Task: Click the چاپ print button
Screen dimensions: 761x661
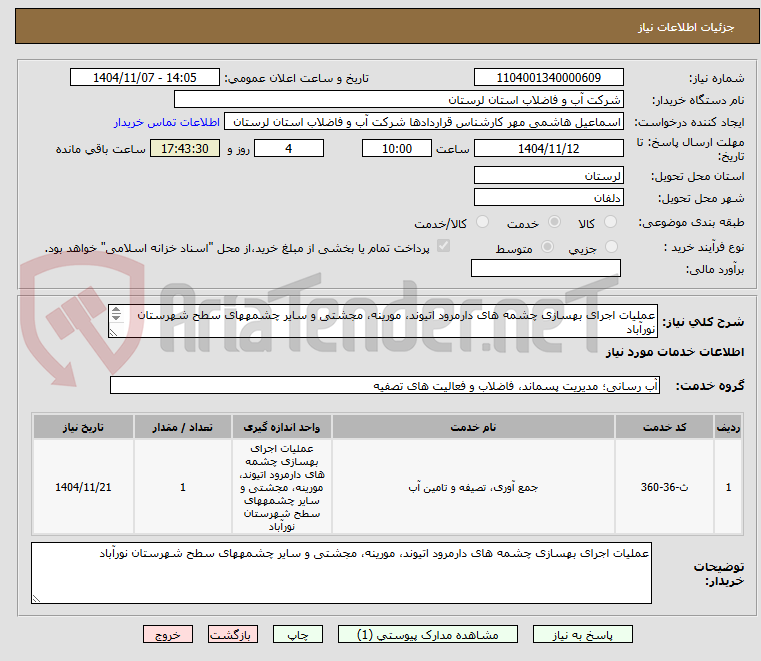Action: 298,634
